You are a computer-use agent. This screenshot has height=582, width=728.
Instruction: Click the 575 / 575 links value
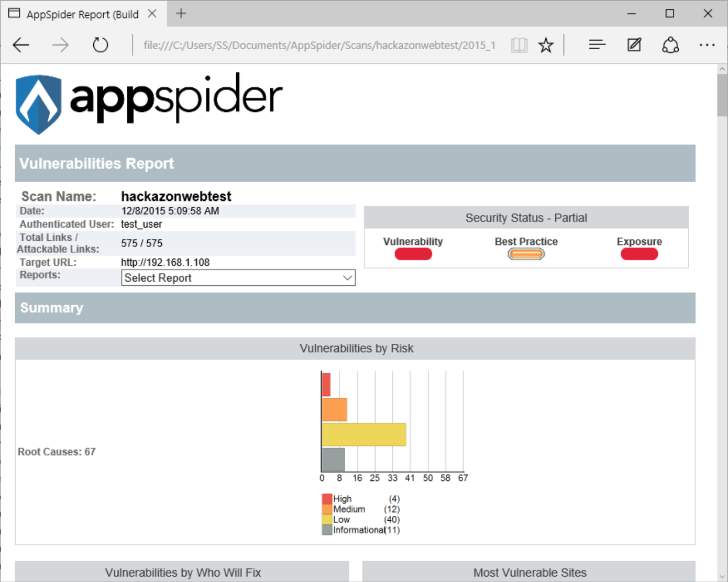click(x=142, y=243)
